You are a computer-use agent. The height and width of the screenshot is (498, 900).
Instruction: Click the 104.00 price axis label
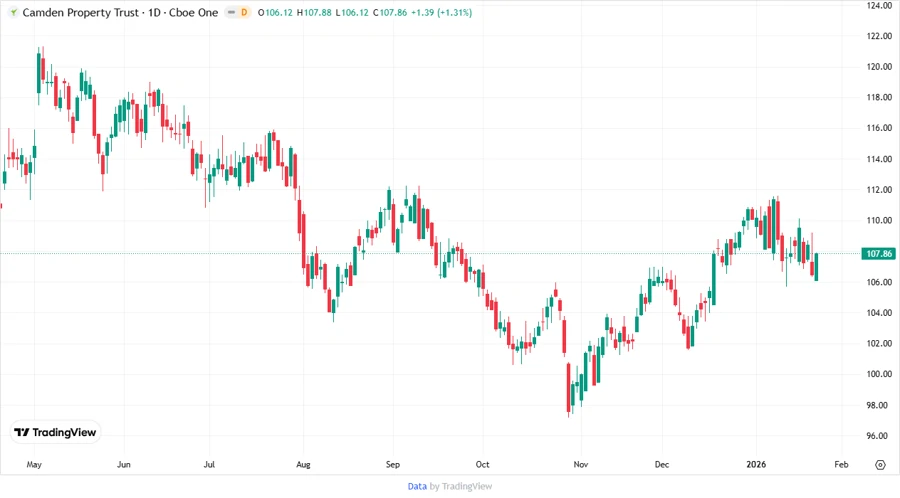(x=879, y=313)
